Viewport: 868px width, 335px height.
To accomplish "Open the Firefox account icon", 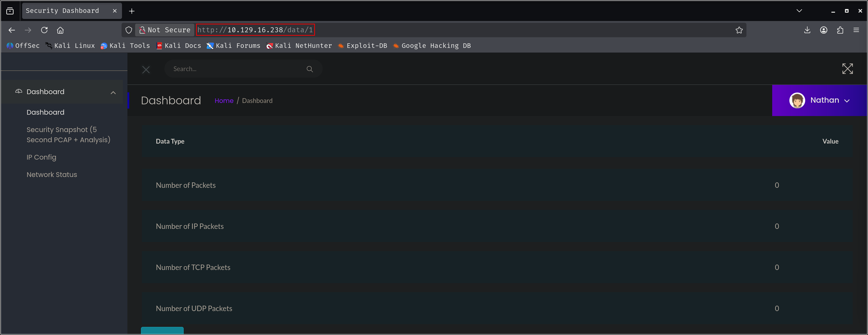I will click(823, 30).
